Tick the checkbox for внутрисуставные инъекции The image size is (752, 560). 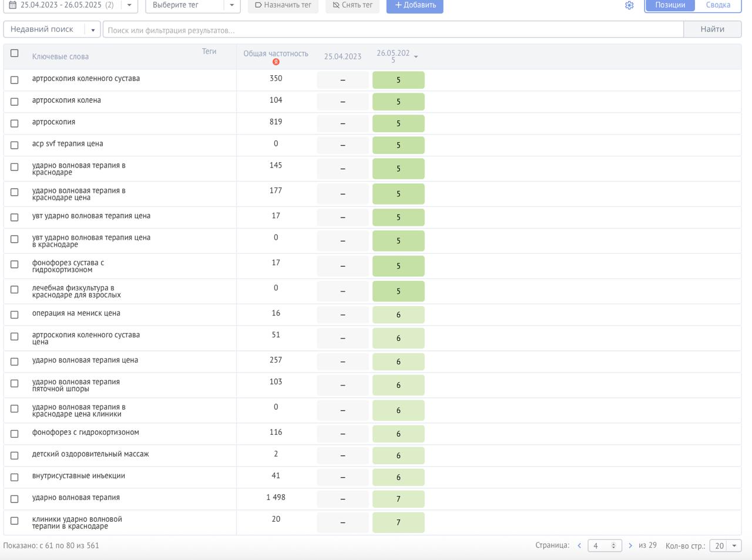click(15, 477)
